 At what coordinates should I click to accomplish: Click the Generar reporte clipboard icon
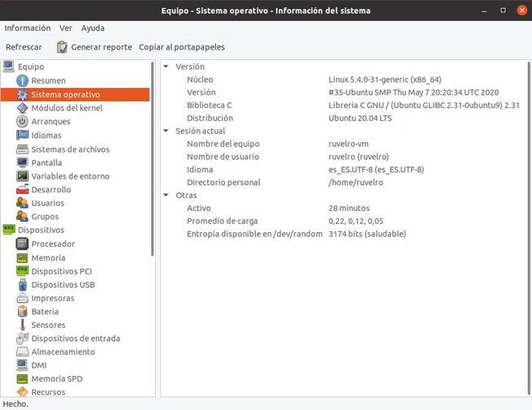point(62,47)
